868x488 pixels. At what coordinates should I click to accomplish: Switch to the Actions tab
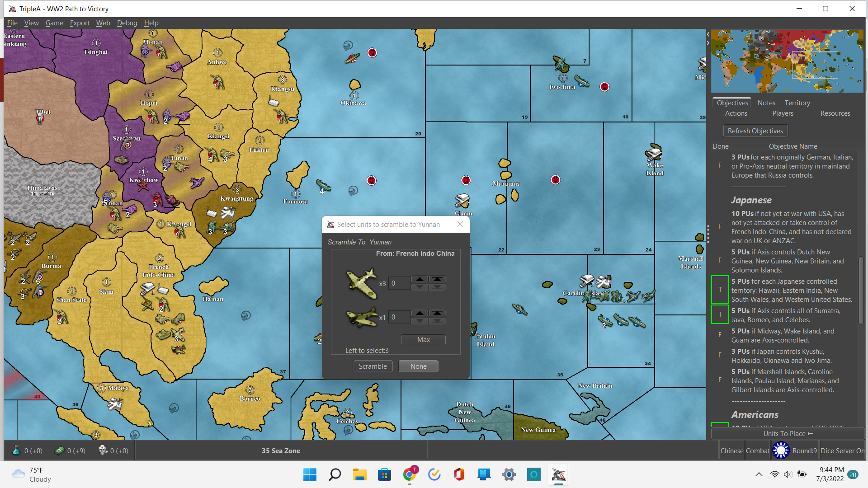736,113
